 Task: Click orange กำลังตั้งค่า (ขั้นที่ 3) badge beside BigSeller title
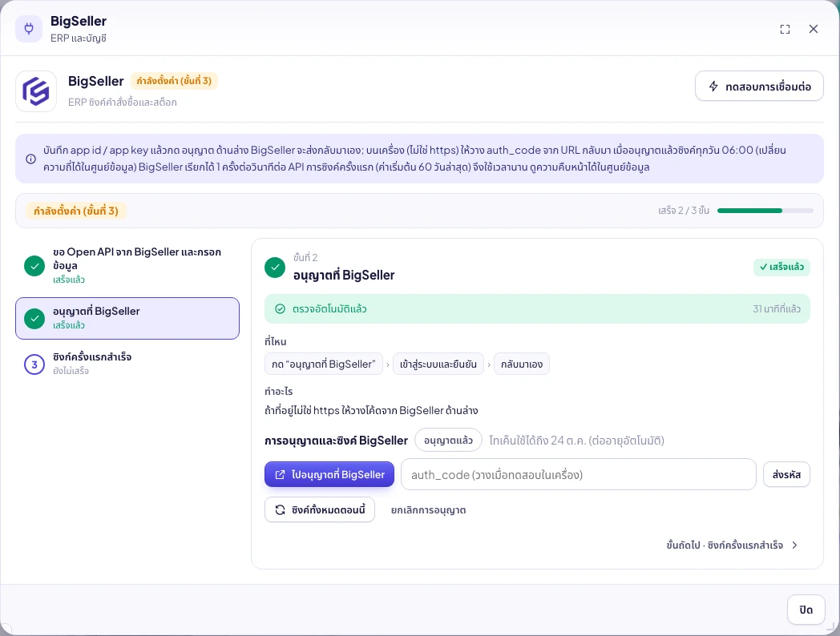(x=174, y=81)
